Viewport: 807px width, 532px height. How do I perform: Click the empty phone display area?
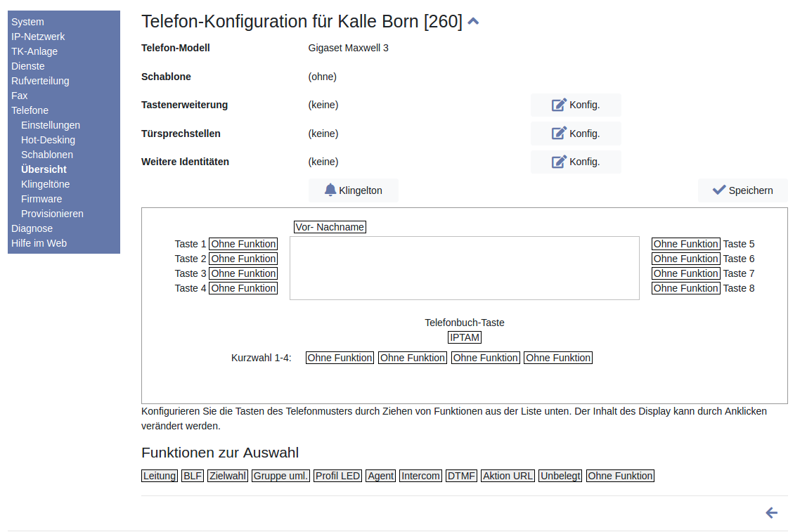coord(464,268)
